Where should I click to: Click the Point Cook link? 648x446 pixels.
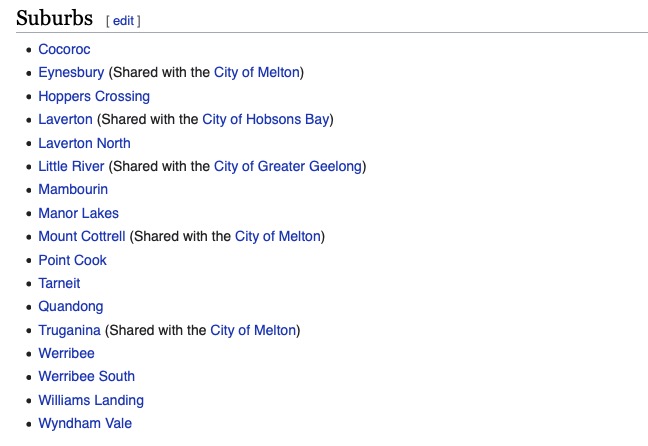(x=72, y=260)
